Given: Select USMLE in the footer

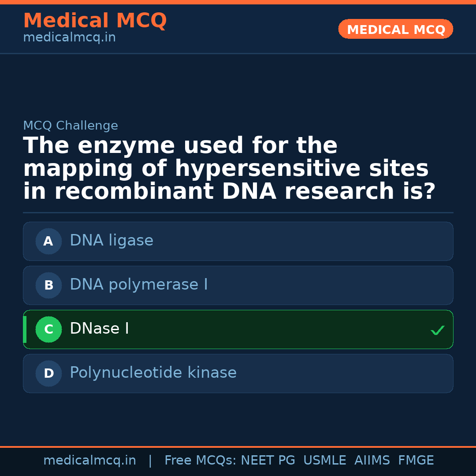Looking at the screenshot, I should [x=324, y=461].
